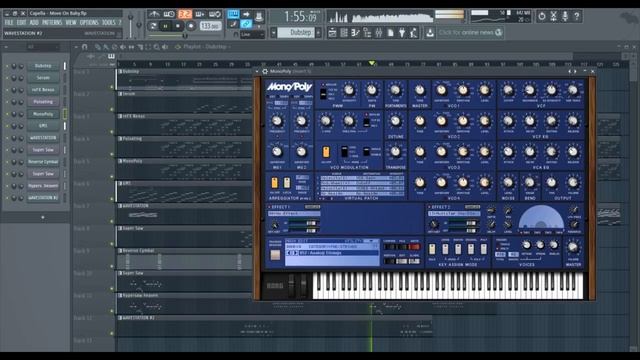640x360 pixels.
Task: Select the MonoPoly pattern in picker
Action: click(43, 114)
